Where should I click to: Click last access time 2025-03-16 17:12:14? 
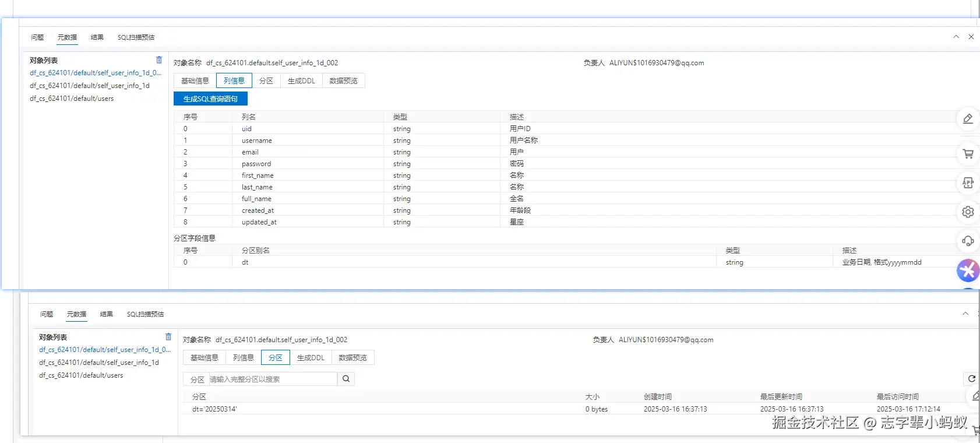click(908, 409)
